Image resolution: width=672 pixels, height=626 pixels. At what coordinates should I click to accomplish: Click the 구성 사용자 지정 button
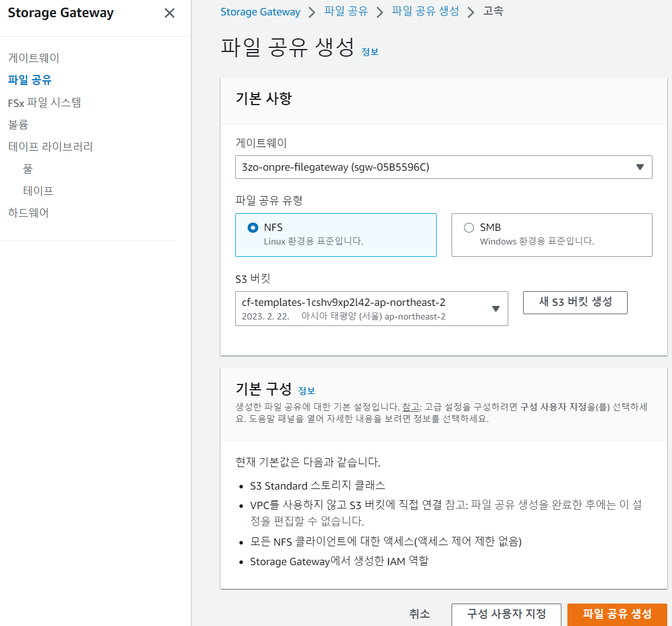pos(506,614)
